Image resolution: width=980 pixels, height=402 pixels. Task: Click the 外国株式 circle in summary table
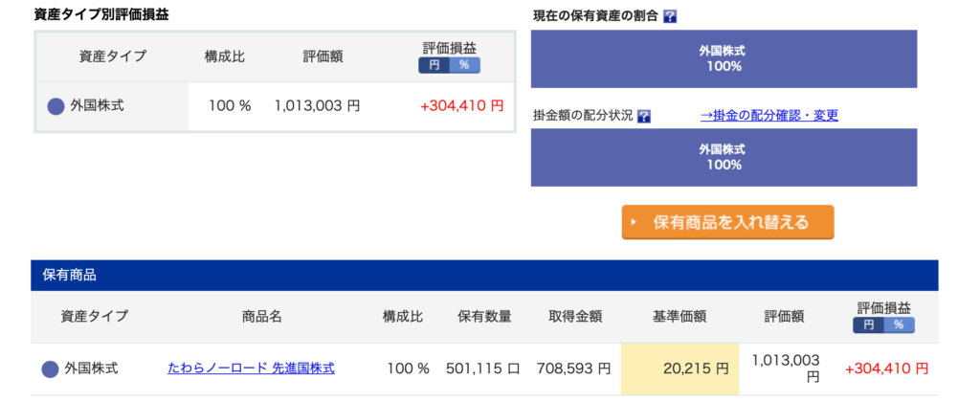click(56, 106)
